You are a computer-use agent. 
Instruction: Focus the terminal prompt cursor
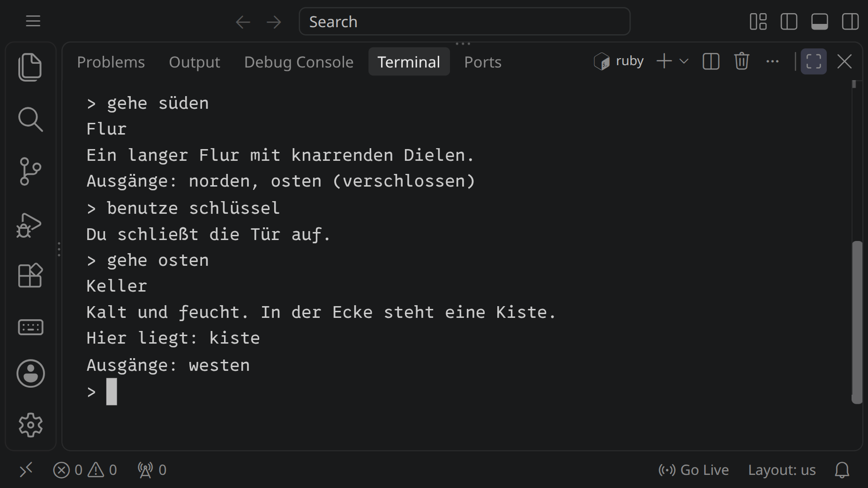112,391
